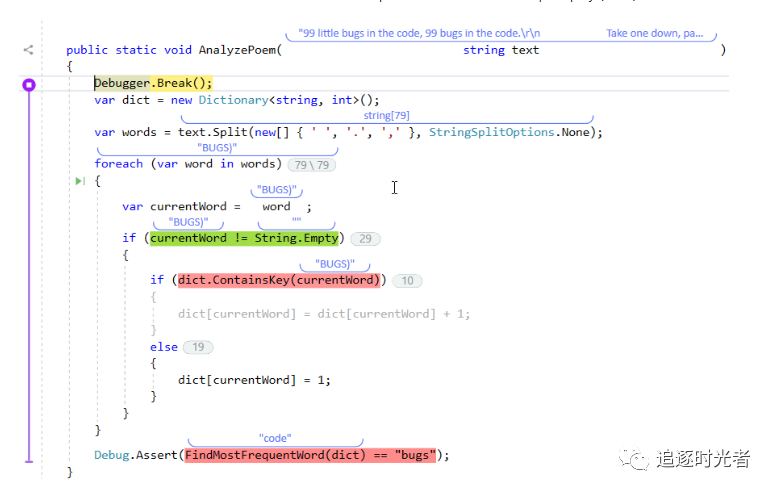
Task: Click the red FindMostFrequentWord(dict) assertion
Action: point(311,455)
